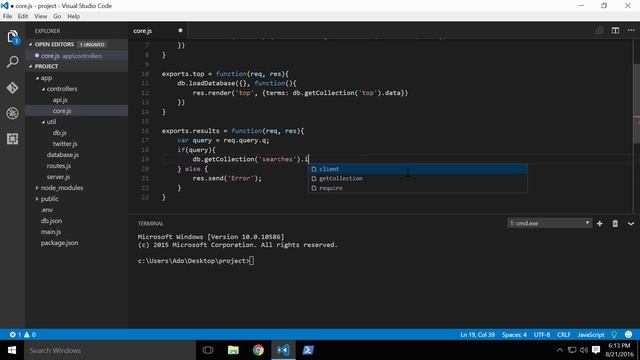
Task: Open Chrome from the taskbar
Action: pos(258,350)
